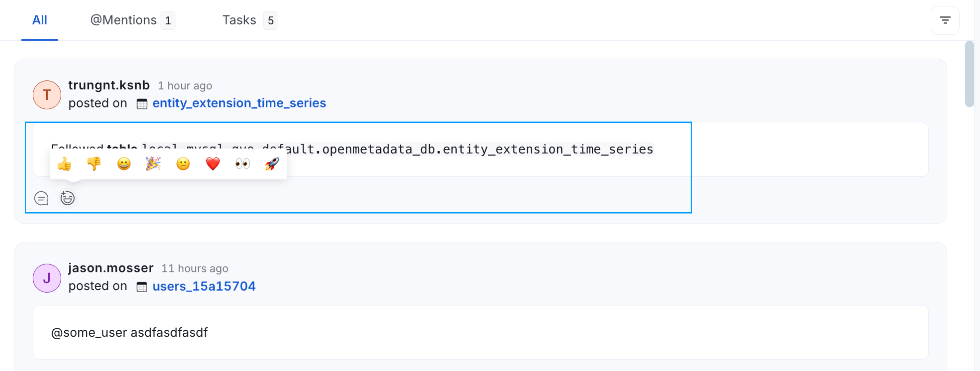This screenshot has height=371, width=980.
Task: Select the confused face reaction emoji
Action: click(183, 164)
